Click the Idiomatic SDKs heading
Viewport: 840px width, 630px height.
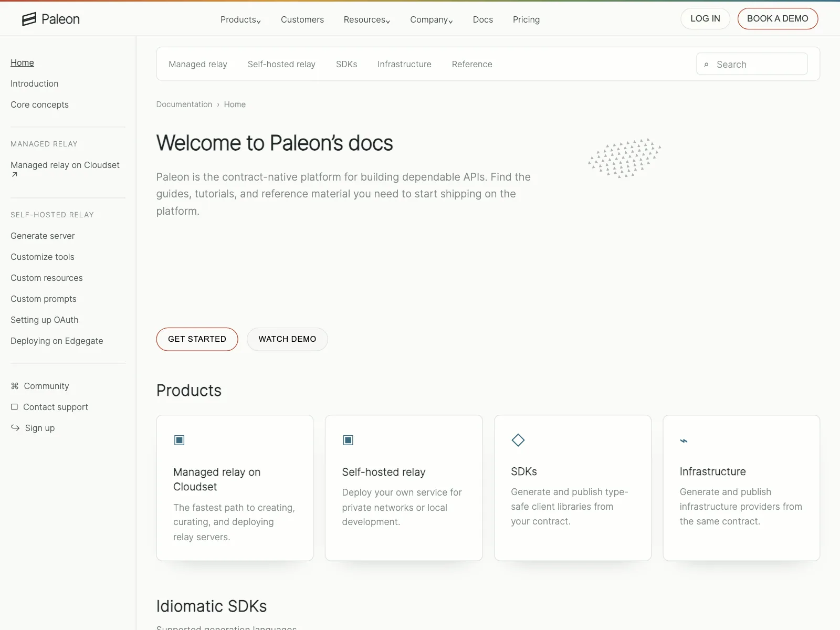212,606
